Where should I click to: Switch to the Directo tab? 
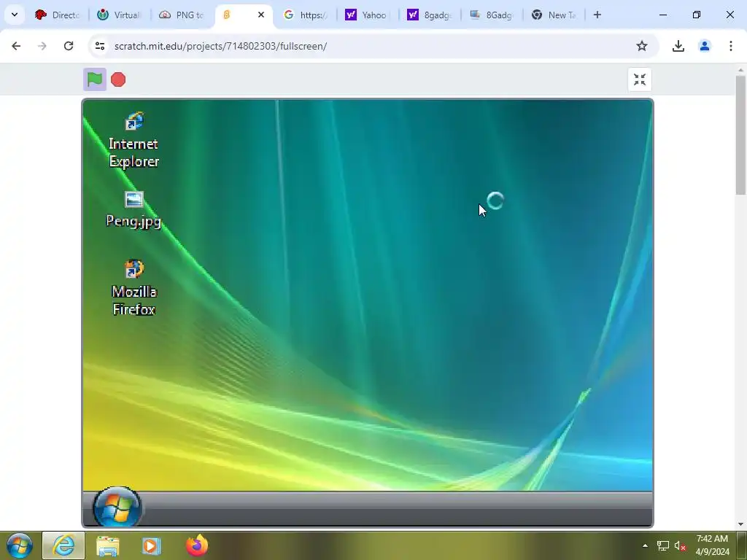click(57, 15)
